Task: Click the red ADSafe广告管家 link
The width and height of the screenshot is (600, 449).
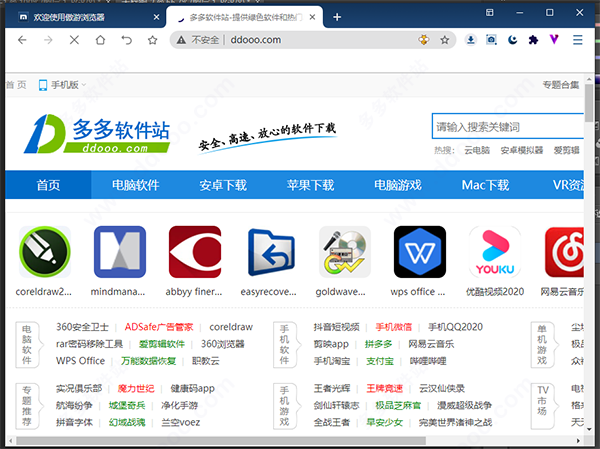Action: tap(159, 327)
